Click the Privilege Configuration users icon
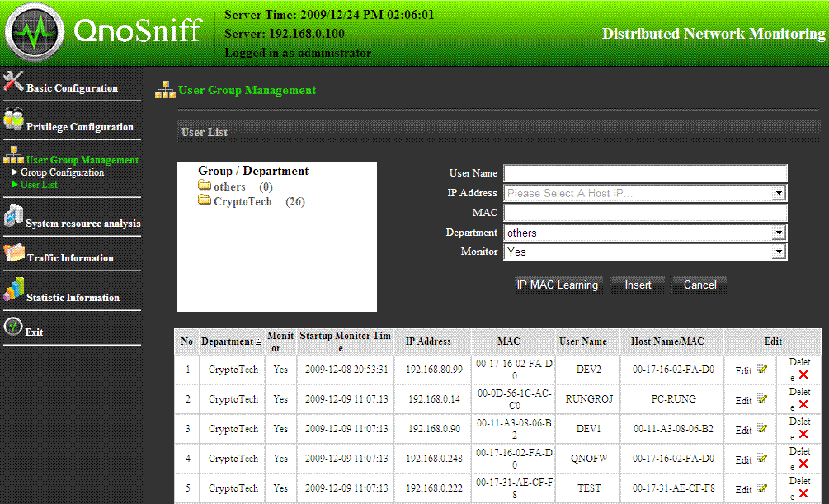This screenshot has width=829, height=504. tap(14, 120)
